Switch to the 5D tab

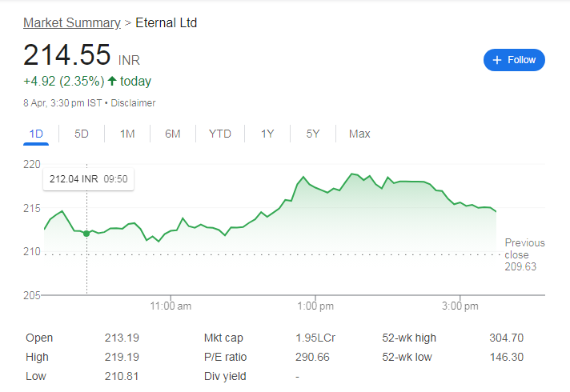pos(82,134)
